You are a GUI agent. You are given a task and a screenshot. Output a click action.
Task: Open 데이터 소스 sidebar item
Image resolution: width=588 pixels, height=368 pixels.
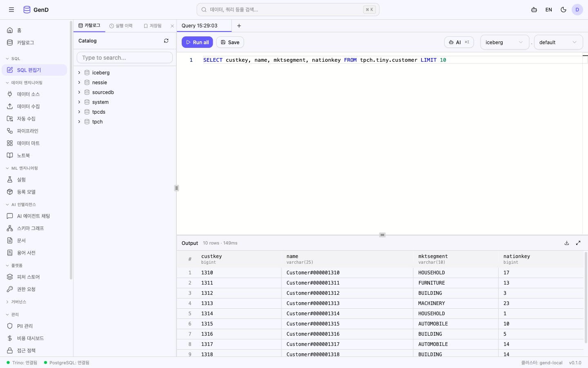coord(34,94)
